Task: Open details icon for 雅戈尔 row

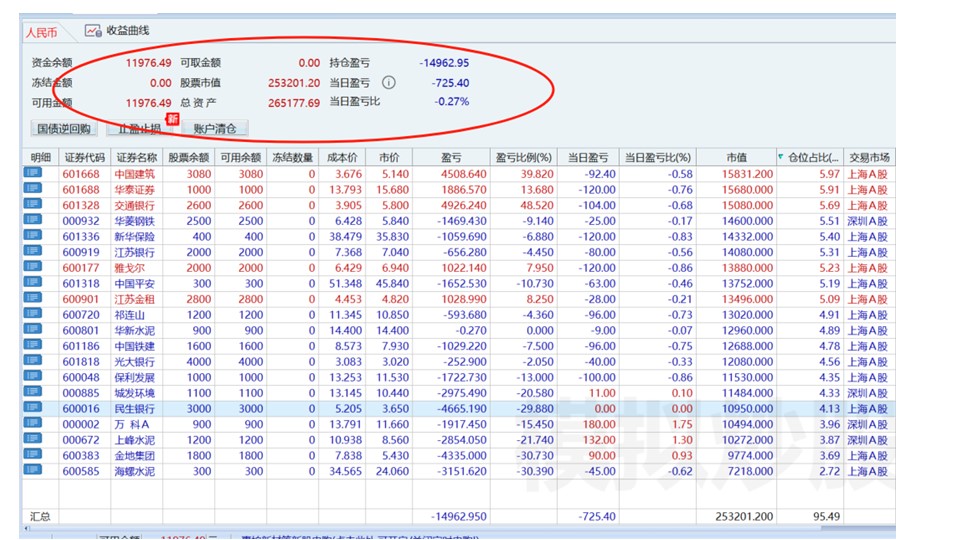Action: click(32, 266)
